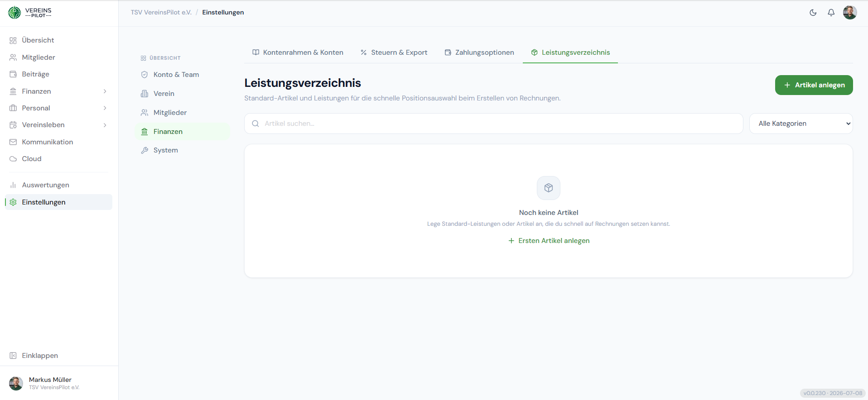Click the System wrench icon
Image resolution: width=868 pixels, height=400 pixels.
pos(145,150)
